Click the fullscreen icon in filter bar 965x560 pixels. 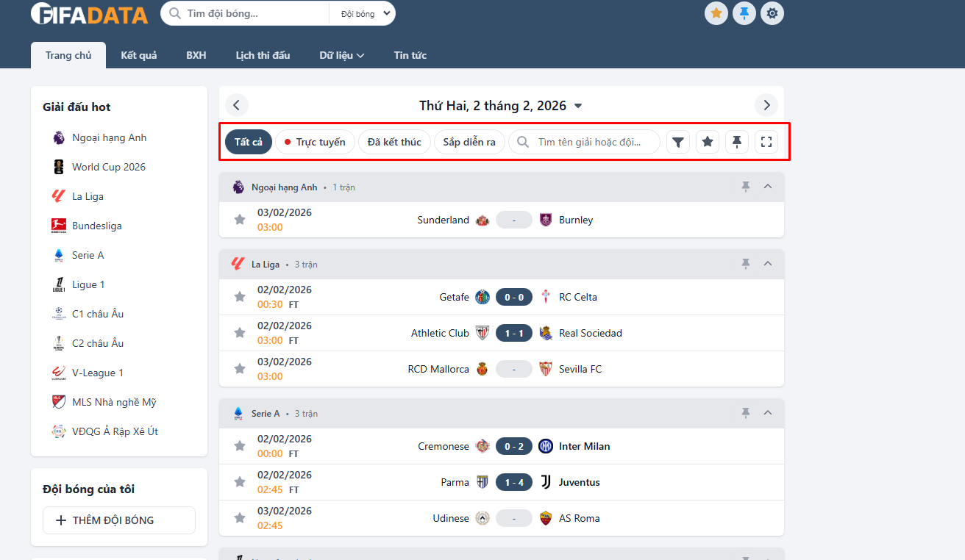click(x=766, y=142)
